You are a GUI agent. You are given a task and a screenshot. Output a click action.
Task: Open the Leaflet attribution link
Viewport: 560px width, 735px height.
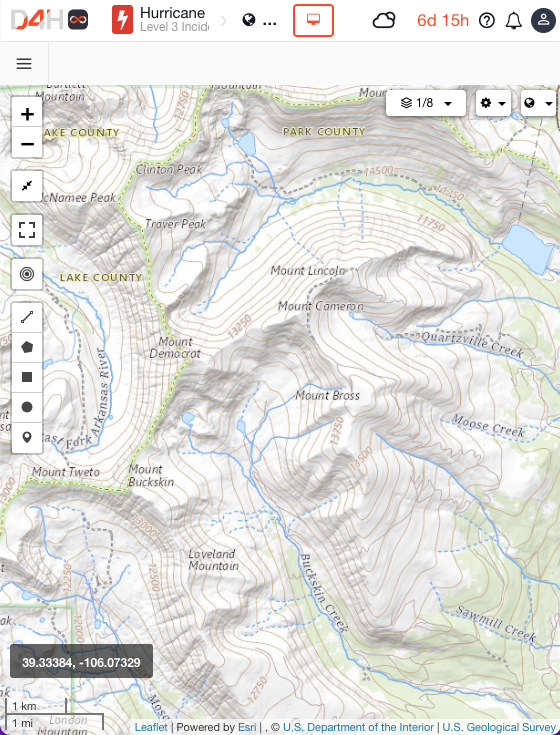click(151, 727)
